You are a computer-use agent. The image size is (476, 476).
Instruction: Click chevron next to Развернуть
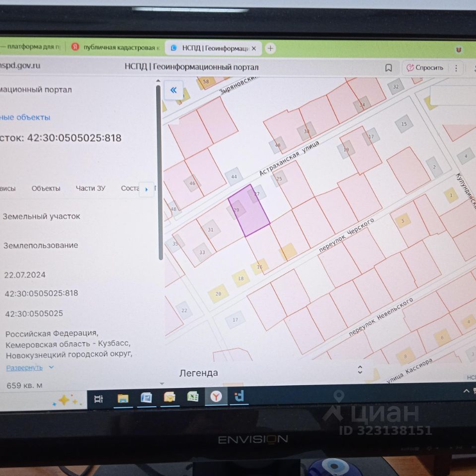click(51, 367)
